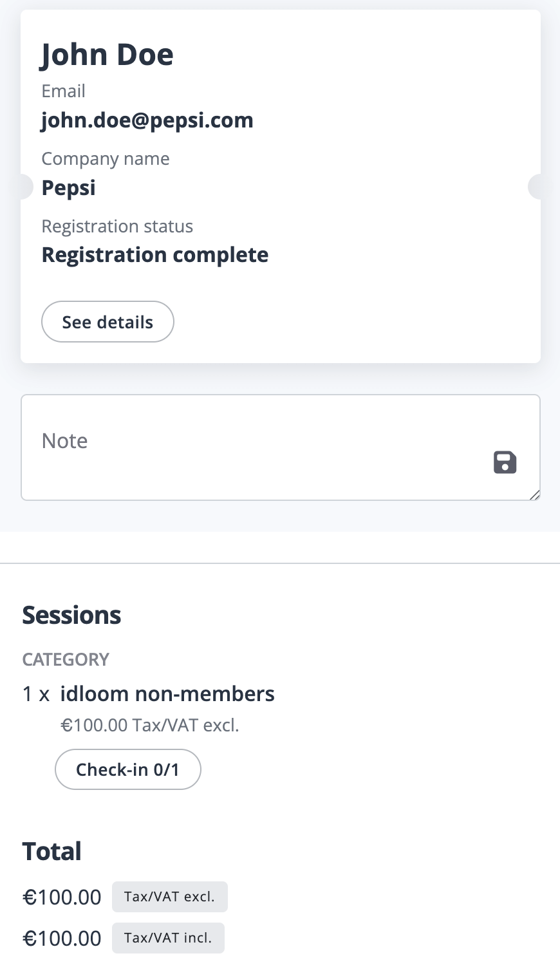
Task: Click the Note field resize handle
Action: (535, 494)
